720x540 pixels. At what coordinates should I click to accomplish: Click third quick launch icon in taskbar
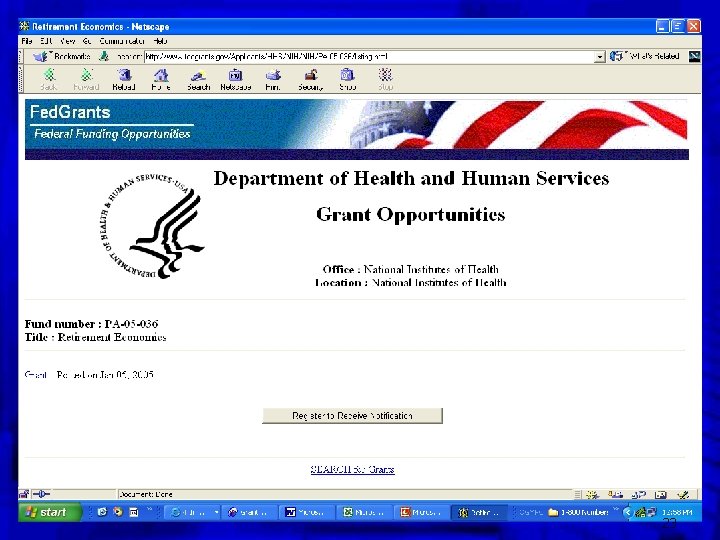[x=134, y=512]
